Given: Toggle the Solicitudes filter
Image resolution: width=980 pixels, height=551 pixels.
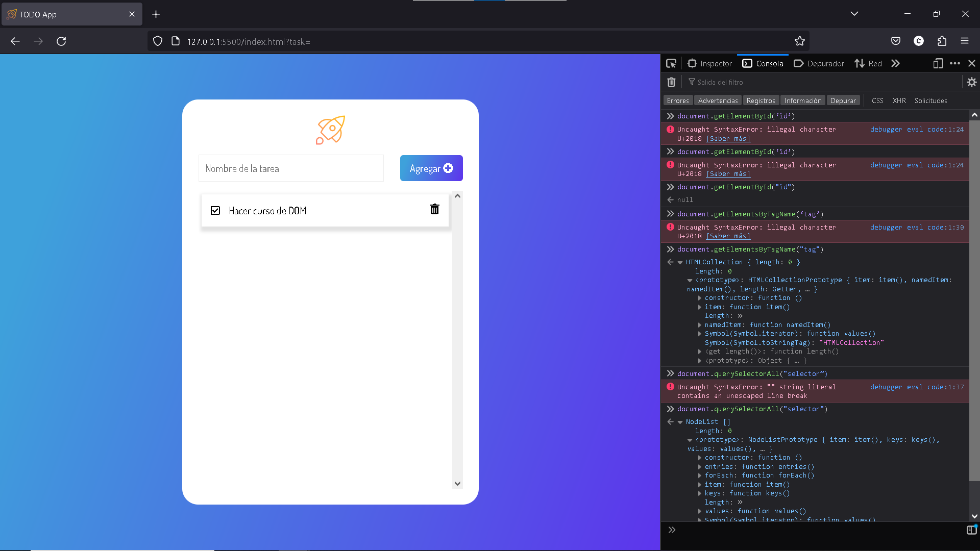Looking at the screenshot, I should (930, 101).
